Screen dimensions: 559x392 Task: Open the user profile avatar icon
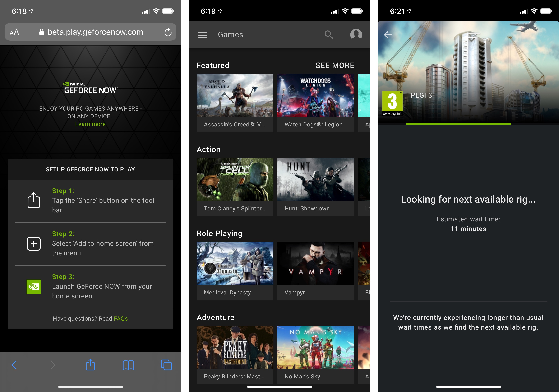coord(356,34)
